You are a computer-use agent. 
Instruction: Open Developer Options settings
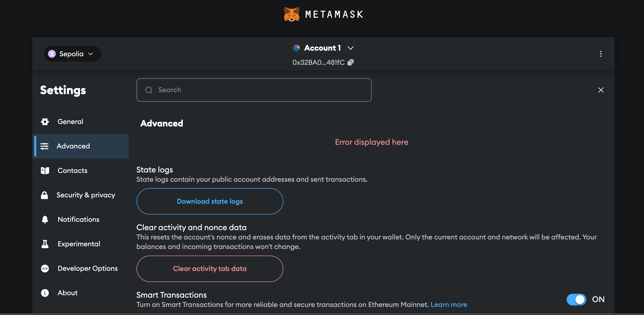pyautogui.click(x=80, y=269)
